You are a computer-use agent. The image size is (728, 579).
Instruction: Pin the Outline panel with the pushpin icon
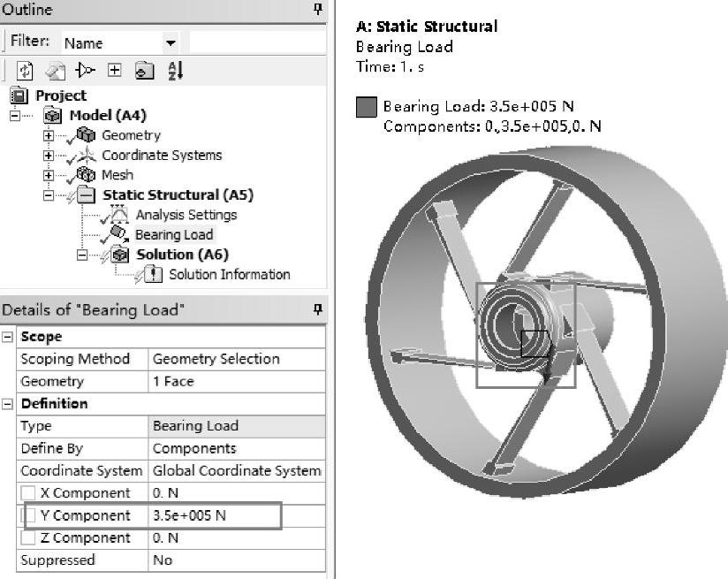point(318,10)
